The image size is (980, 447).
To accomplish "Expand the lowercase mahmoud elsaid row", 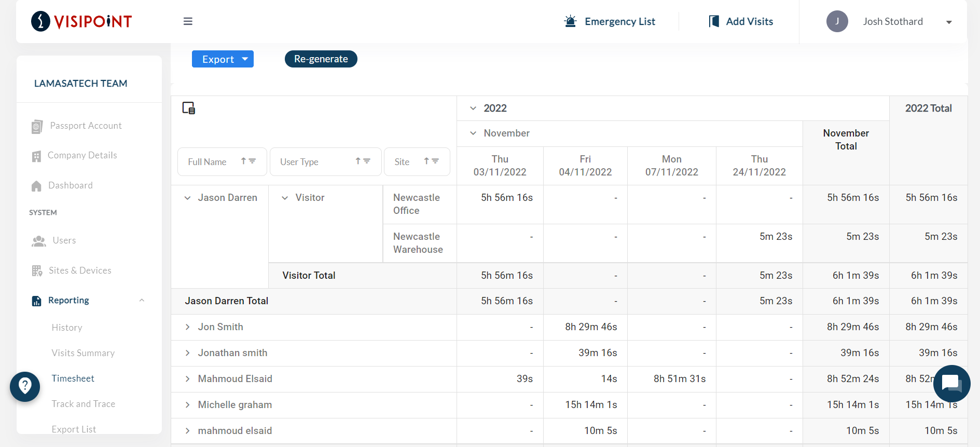I will (187, 431).
